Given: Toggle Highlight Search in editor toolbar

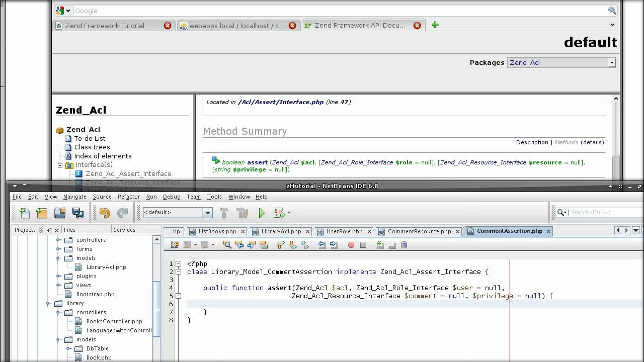Looking at the screenshot, I should click(x=263, y=245).
